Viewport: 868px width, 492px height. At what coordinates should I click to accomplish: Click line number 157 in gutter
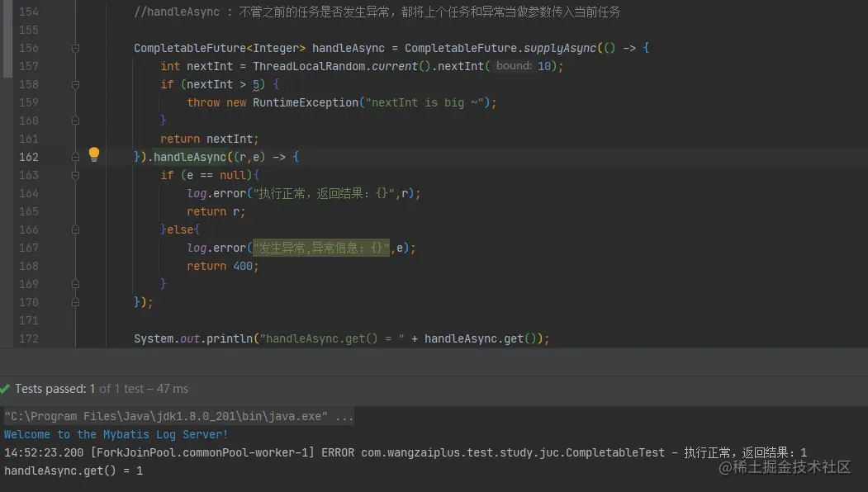coord(29,66)
